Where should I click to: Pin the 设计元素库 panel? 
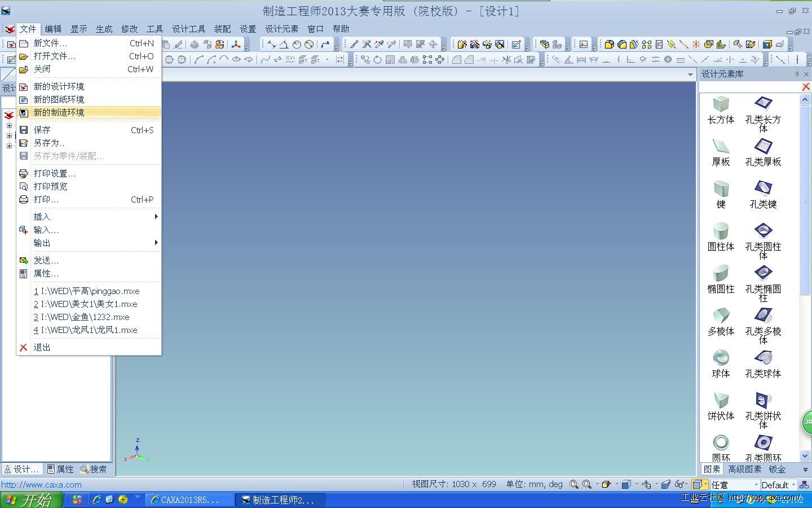point(796,74)
